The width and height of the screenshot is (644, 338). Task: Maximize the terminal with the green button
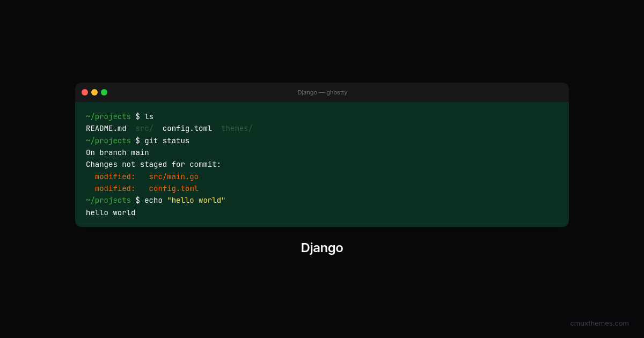tap(104, 92)
